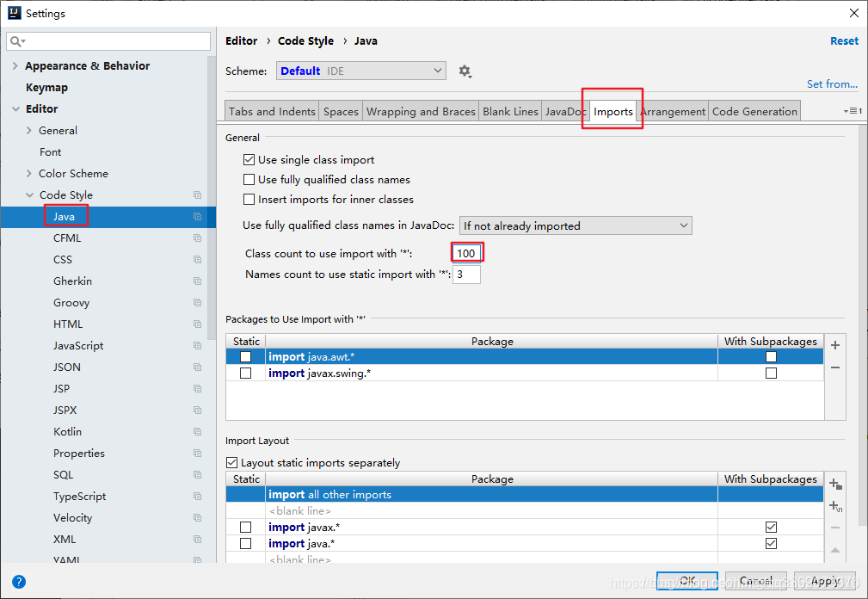Click the Cancel button

coord(755,581)
